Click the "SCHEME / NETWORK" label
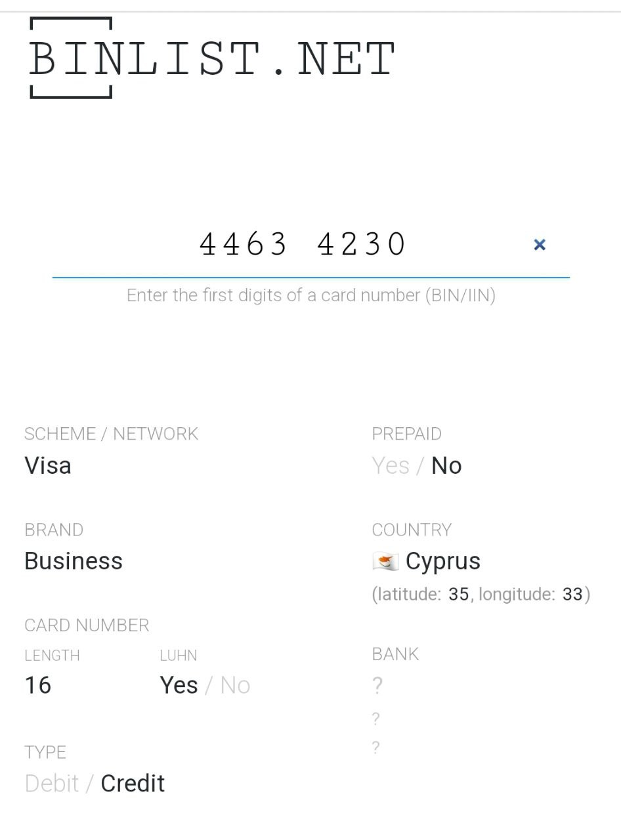 coord(111,434)
